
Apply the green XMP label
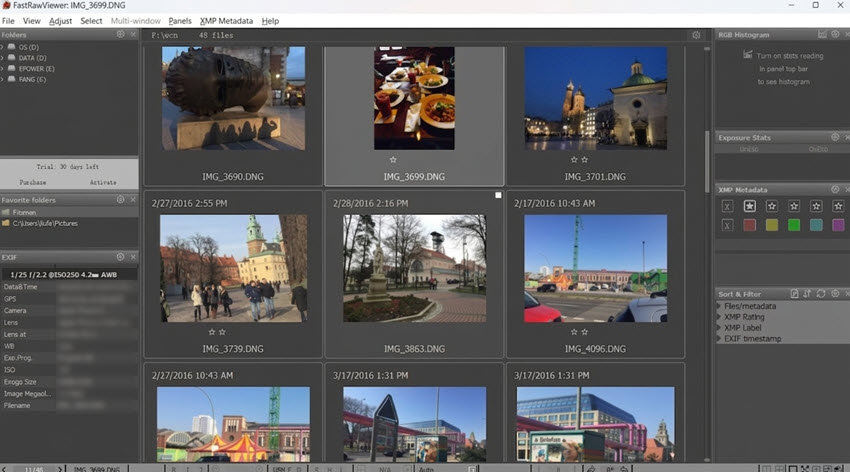[794, 225]
